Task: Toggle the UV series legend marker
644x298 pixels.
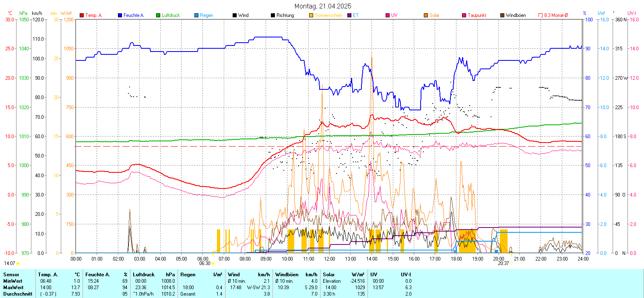Action: tap(388, 15)
